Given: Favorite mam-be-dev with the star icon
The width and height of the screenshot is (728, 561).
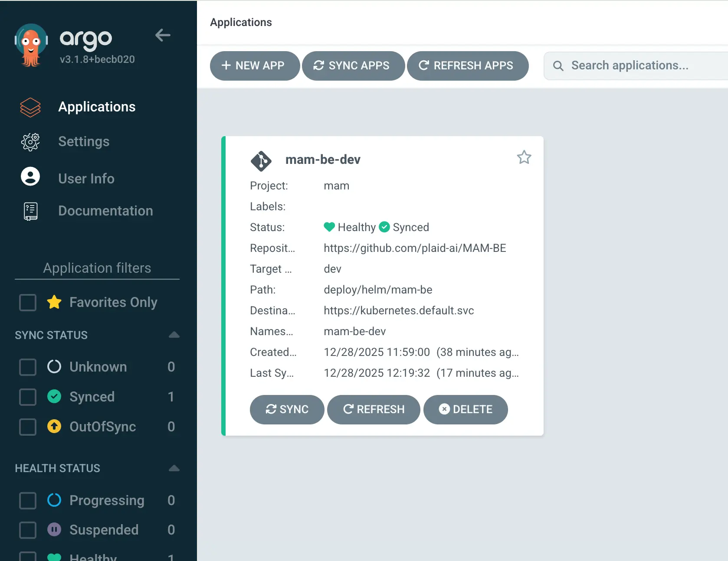Looking at the screenshot, I should pos(524,157).
